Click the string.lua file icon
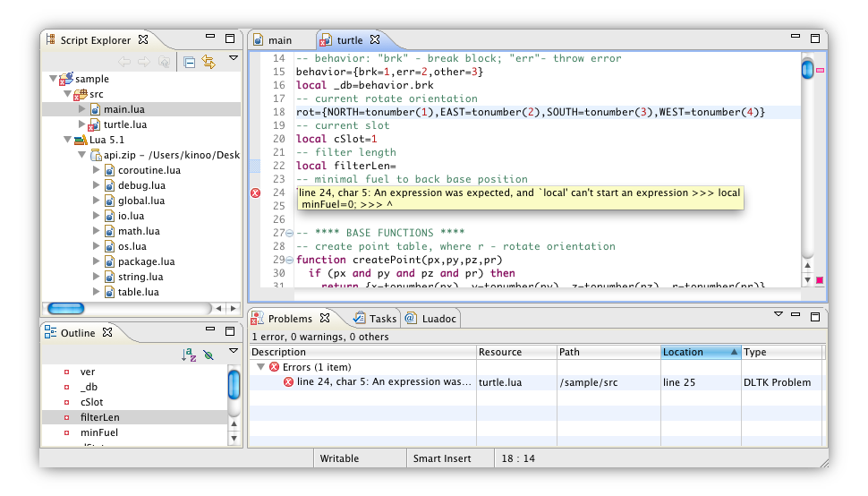The image size is (868, 496). point(109,277)
